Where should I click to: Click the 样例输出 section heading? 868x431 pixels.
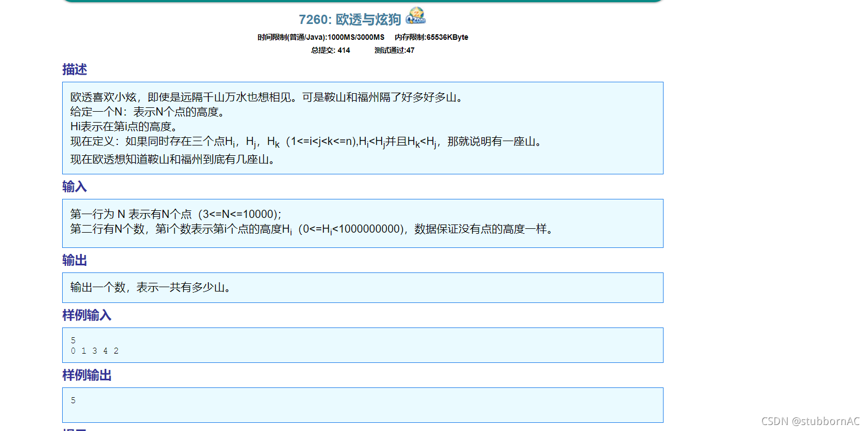pyautogui.click(x=87, y=375)
